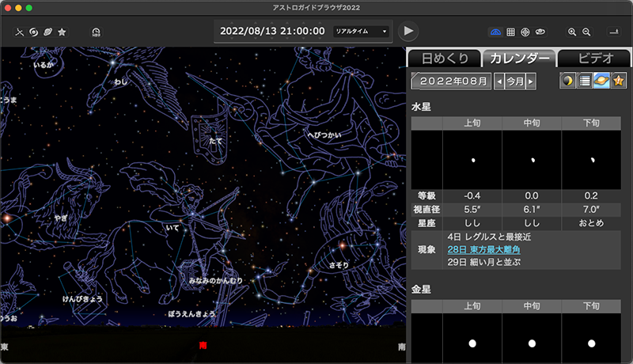
Task: Click the 今月 button
Action: 515,82
